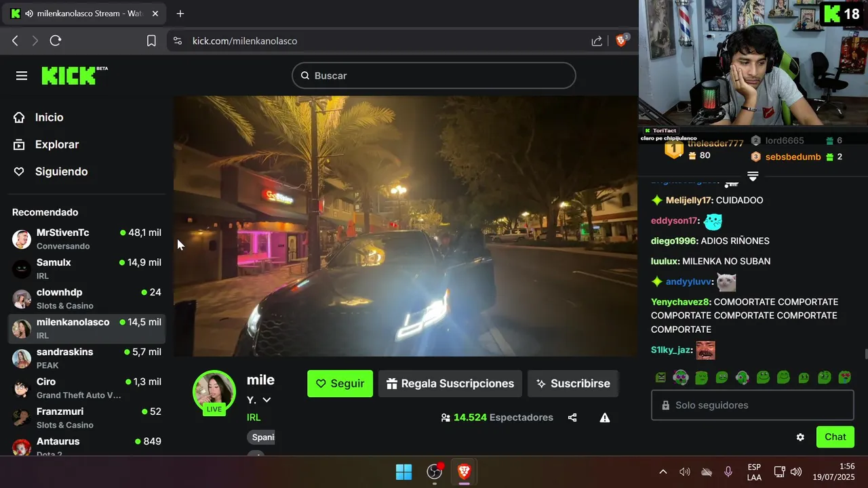Click sebsbedumb in gifters leaderboard
The height and width of the screenshot is (488, 868).
(793, 157)
